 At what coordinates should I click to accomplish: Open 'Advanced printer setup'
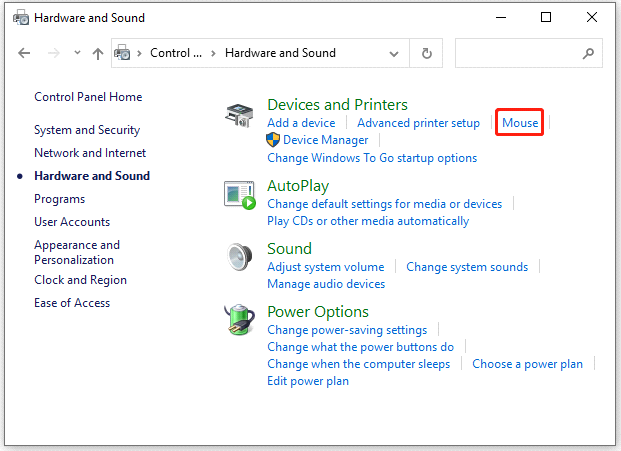[419, 123]
